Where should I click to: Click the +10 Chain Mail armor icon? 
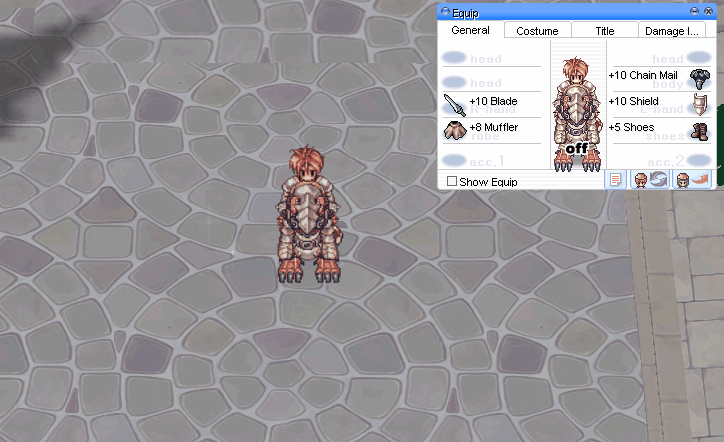[x=700, y=79]
